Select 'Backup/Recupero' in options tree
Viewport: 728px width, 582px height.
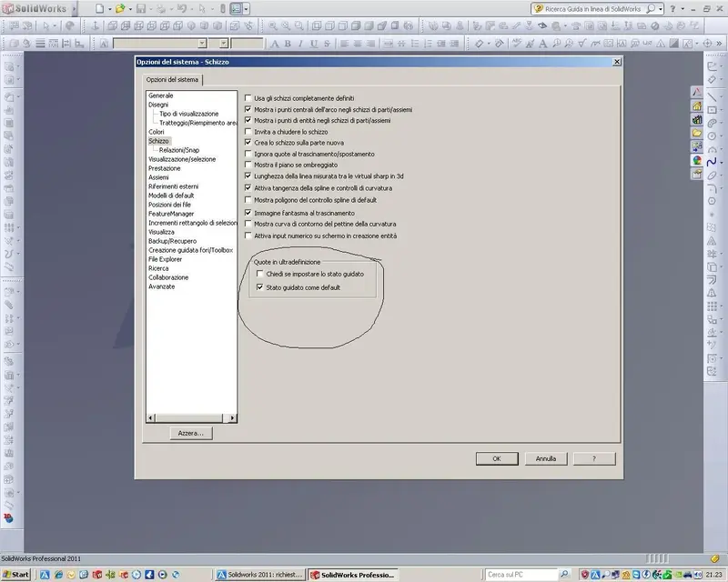pos(172,241)
